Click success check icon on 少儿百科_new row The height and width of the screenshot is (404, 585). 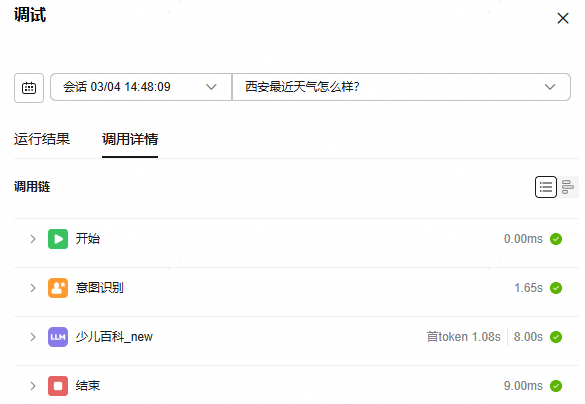tap(556, 337)
